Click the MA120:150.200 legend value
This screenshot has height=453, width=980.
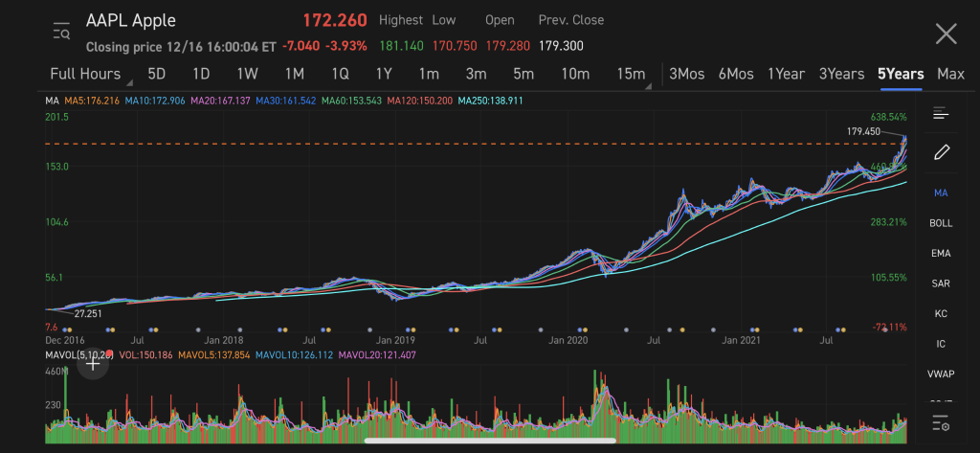click(420, 101)
